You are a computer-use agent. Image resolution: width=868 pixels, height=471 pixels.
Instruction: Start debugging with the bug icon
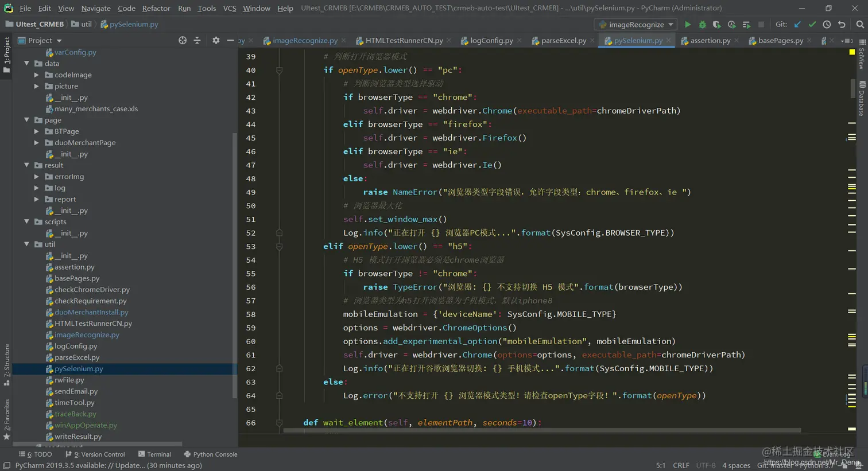click(x=702, y=25)
